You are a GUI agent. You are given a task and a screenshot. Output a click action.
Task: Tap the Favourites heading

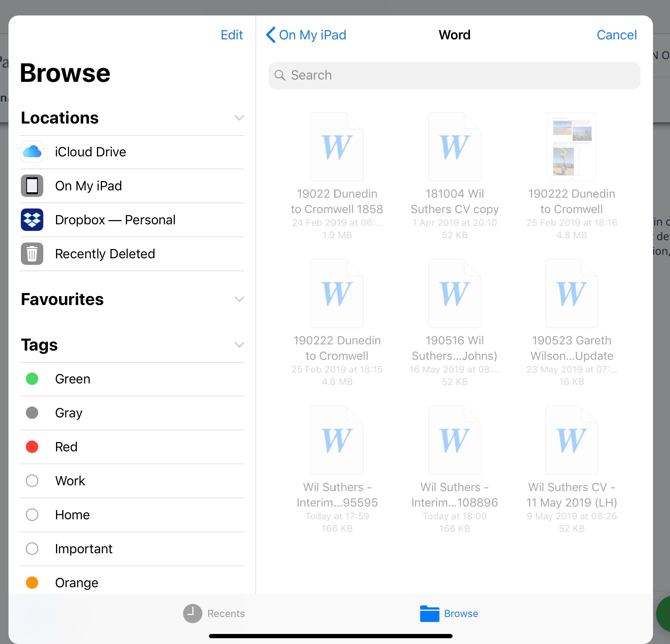[62, 299]
